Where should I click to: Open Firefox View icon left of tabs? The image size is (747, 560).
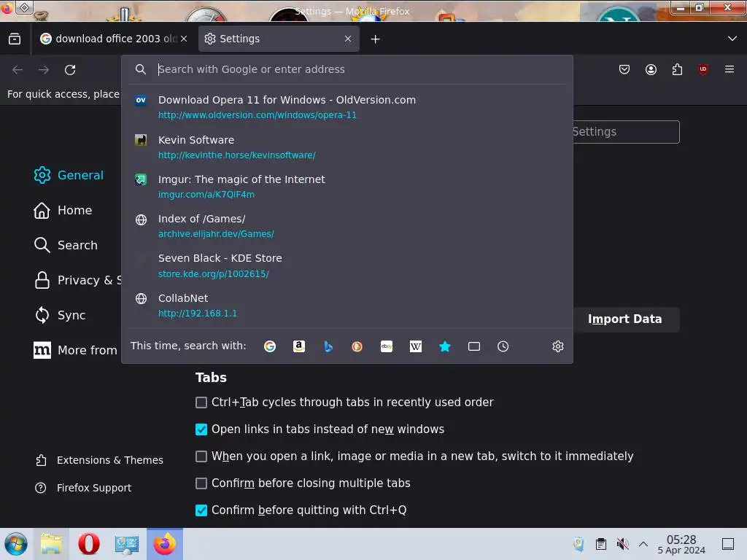15,39
